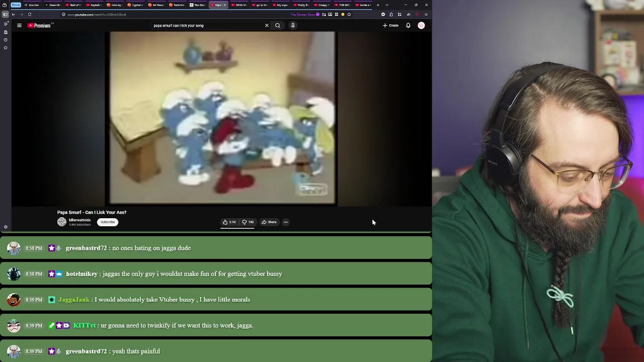Screen dimensions: 644x362
Task: Click the JaggaJank username in chat
Action: tap(74, 300)
